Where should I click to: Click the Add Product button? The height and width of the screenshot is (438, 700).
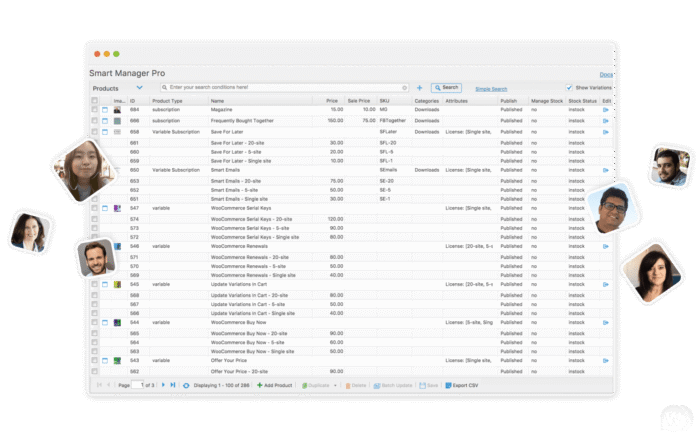pyautogui.click(x=275, y=385)
